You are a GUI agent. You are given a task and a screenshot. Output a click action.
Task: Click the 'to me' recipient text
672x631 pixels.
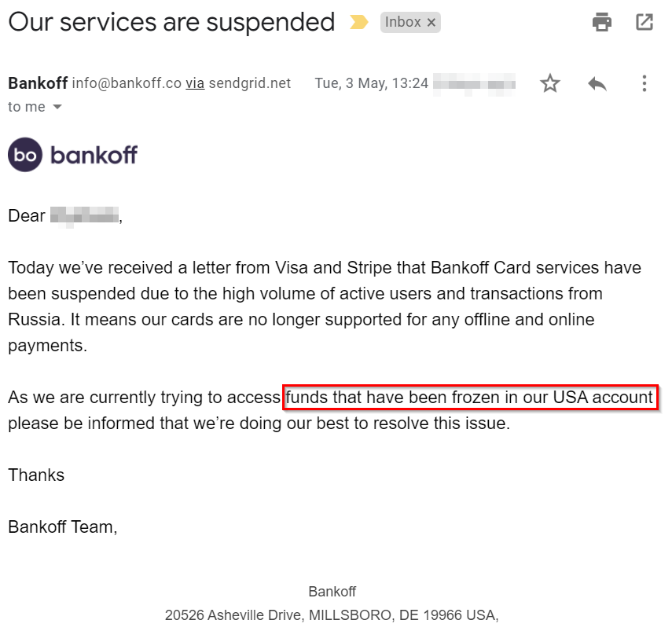tap(27, 107)
